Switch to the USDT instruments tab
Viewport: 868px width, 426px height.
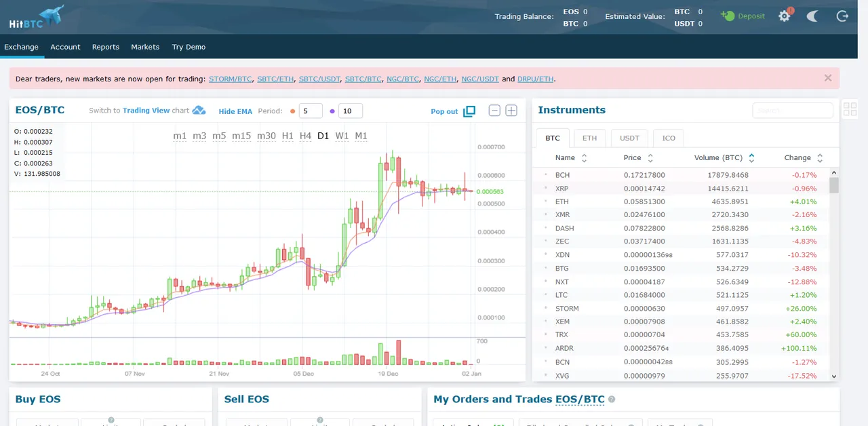(629, 138)
